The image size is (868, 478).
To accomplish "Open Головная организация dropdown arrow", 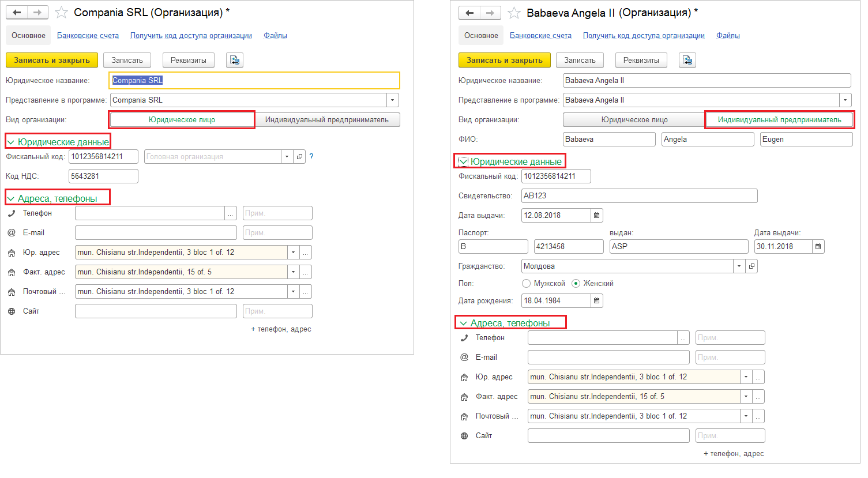I will coord(287,157).
